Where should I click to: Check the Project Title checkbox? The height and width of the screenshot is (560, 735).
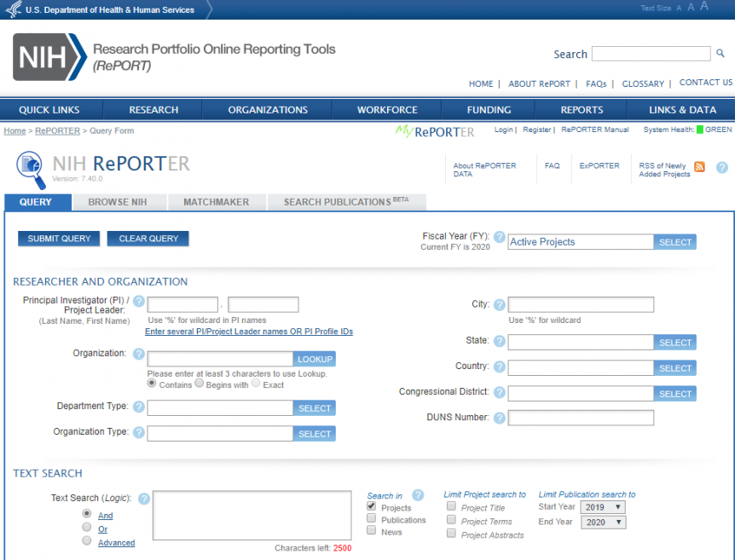click(450, 505)
